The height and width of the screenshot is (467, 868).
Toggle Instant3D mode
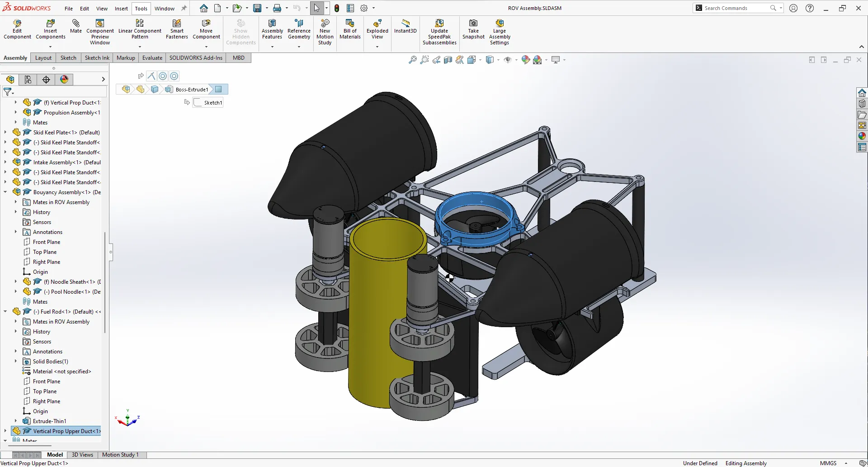click(405, 26)
